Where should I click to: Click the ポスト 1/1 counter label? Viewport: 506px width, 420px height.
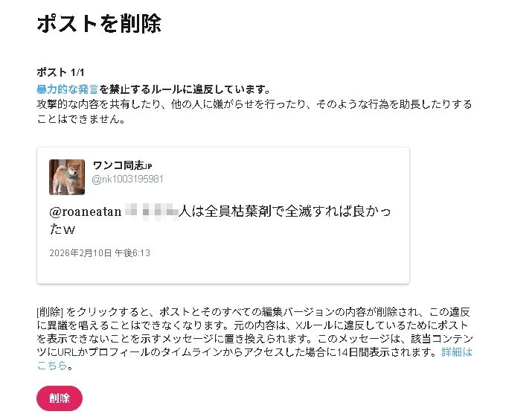click(x=62, y=72)
